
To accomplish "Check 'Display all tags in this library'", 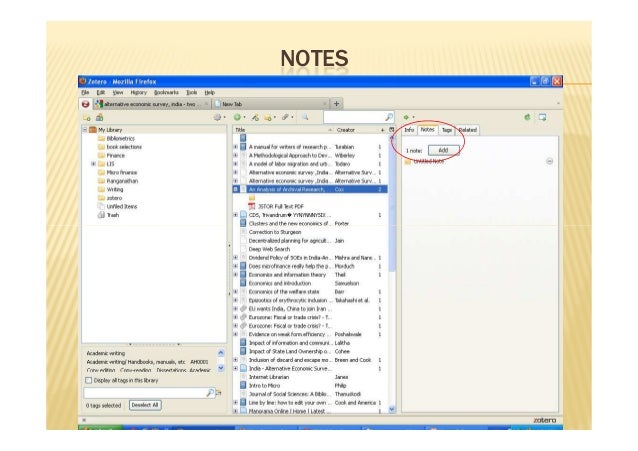I will tap(88, 380).
